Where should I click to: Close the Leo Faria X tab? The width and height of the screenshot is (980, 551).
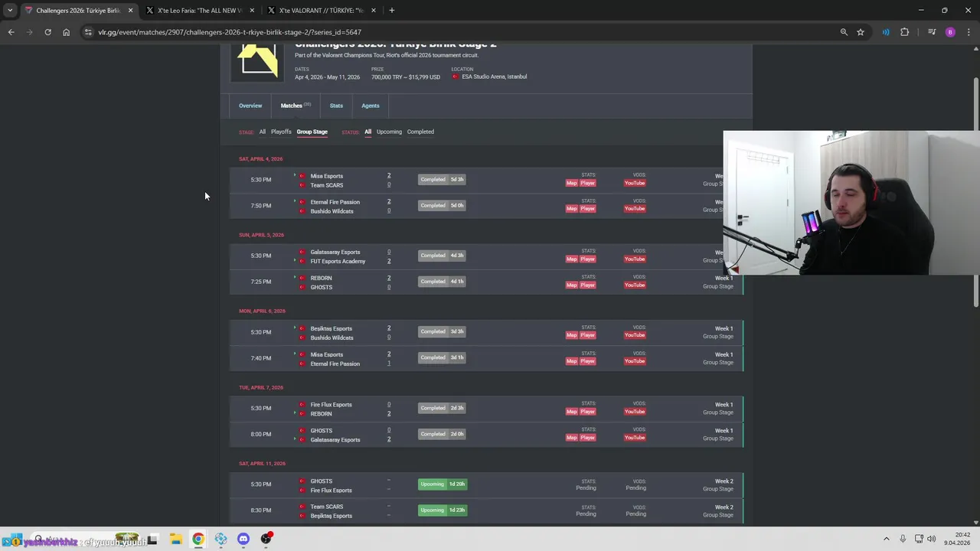point(252,10)
